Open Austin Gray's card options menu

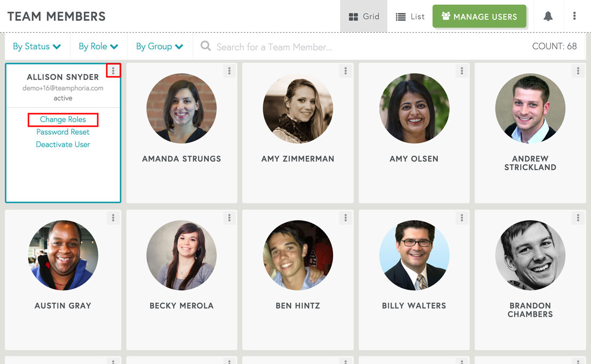[113, 217]
